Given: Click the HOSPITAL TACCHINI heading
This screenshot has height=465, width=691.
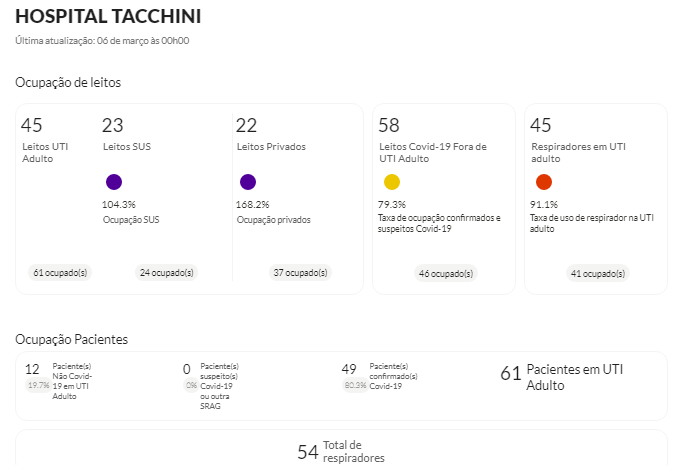Looking at the screenshot, I should click(108, 16).
